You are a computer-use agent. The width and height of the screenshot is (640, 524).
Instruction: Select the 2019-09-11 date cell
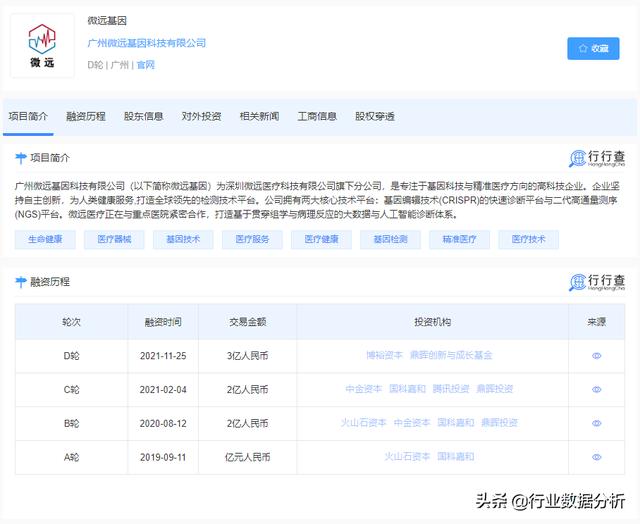point(163,457)
